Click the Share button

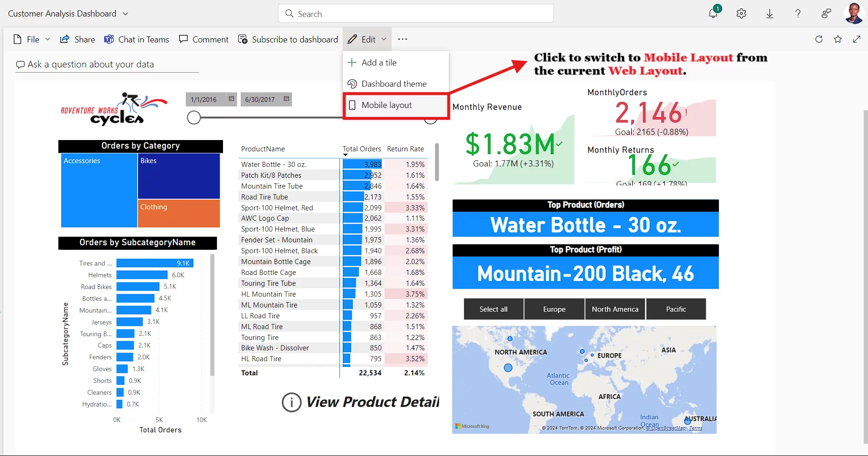click(78, 40)
